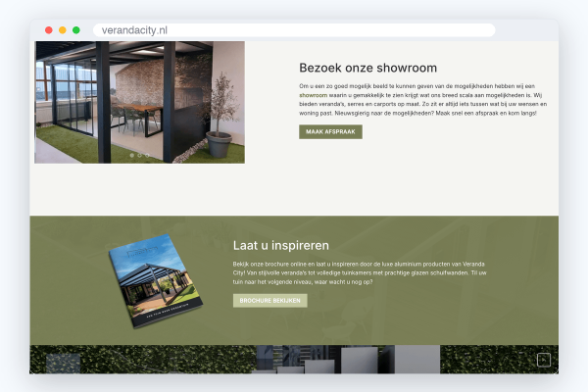Select the first carousel dot on showroom photo
588x392 pixels.
131,155
